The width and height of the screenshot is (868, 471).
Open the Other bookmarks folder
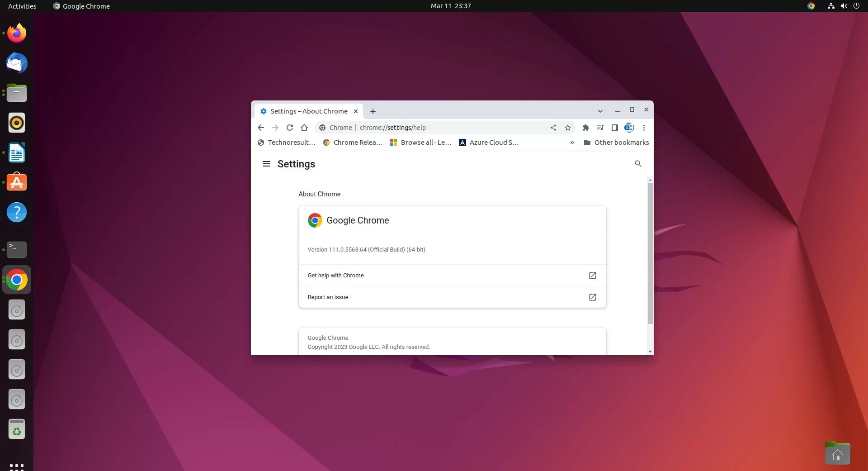point(616,142)
